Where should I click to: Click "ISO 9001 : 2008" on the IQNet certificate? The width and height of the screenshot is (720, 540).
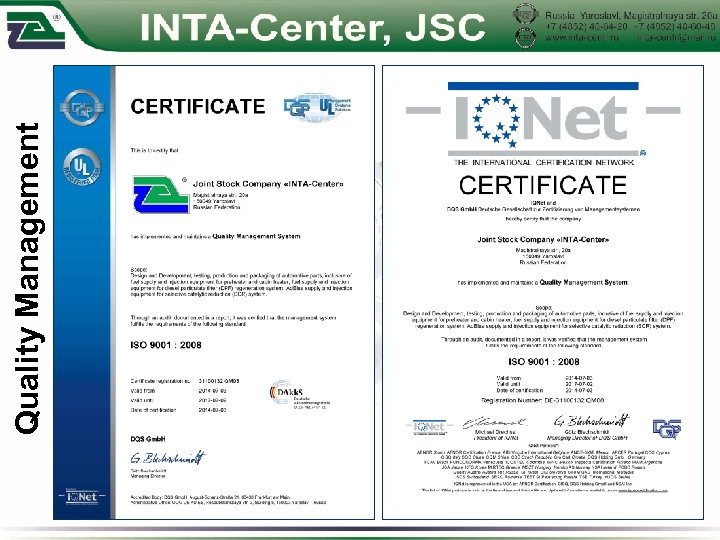544,362
